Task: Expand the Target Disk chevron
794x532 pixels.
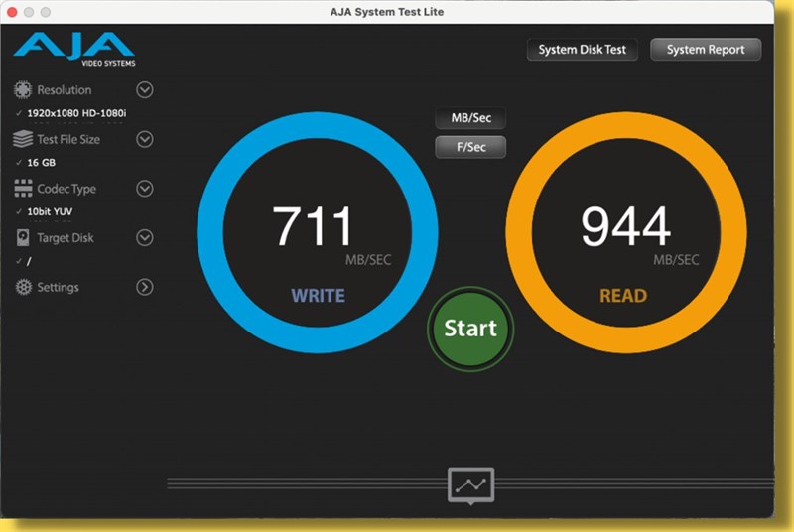Action: click(145, 237)
